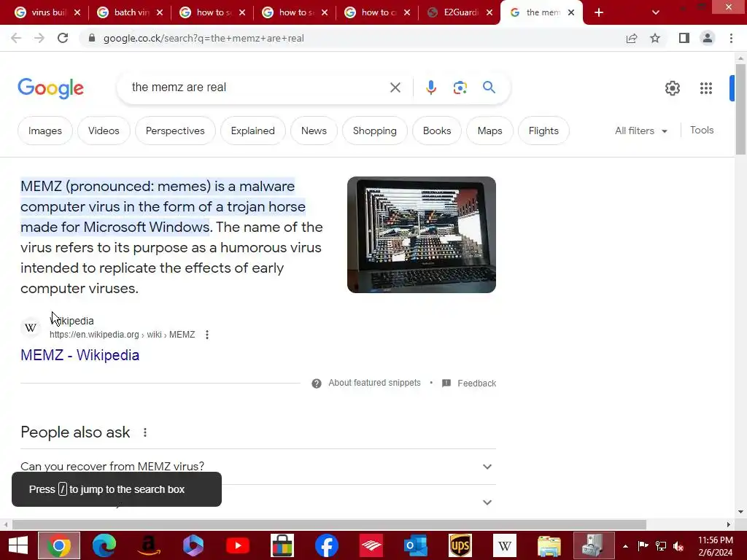Open Microsoft Store taskbar icon
Viewport: 747px width, 560px height.
coord(282,545)
